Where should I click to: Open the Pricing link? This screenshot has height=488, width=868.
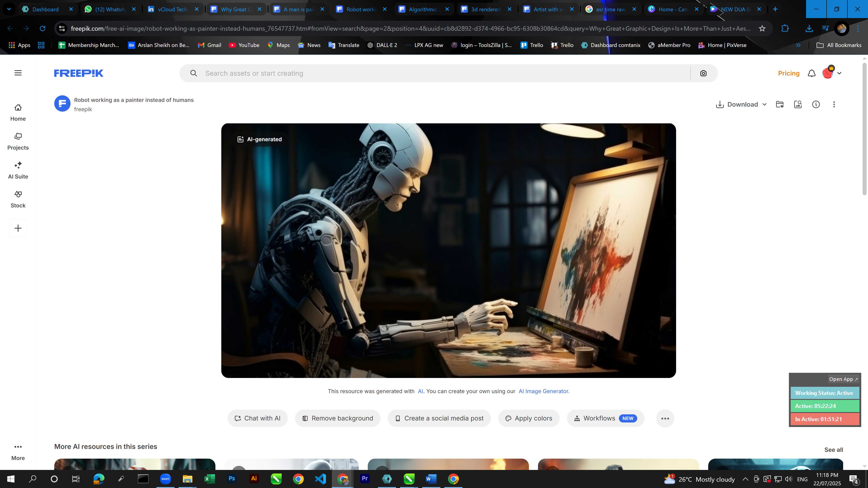788,73
